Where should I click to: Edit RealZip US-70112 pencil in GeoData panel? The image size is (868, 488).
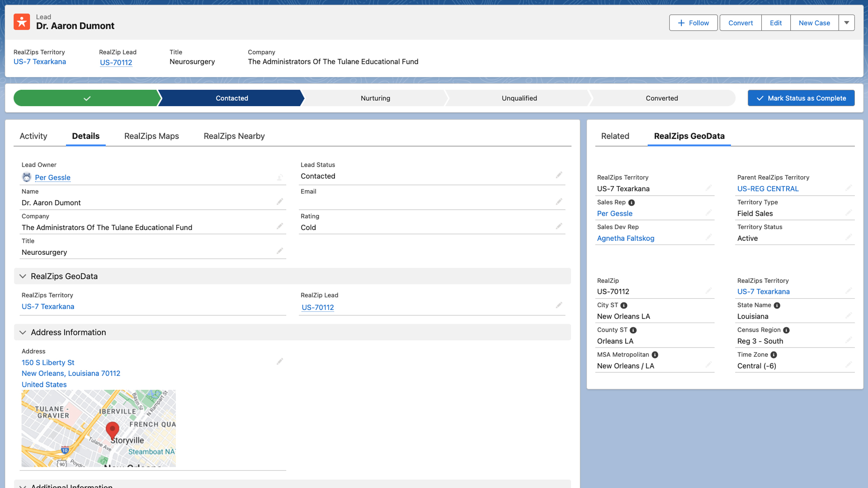tap(708, 291)
